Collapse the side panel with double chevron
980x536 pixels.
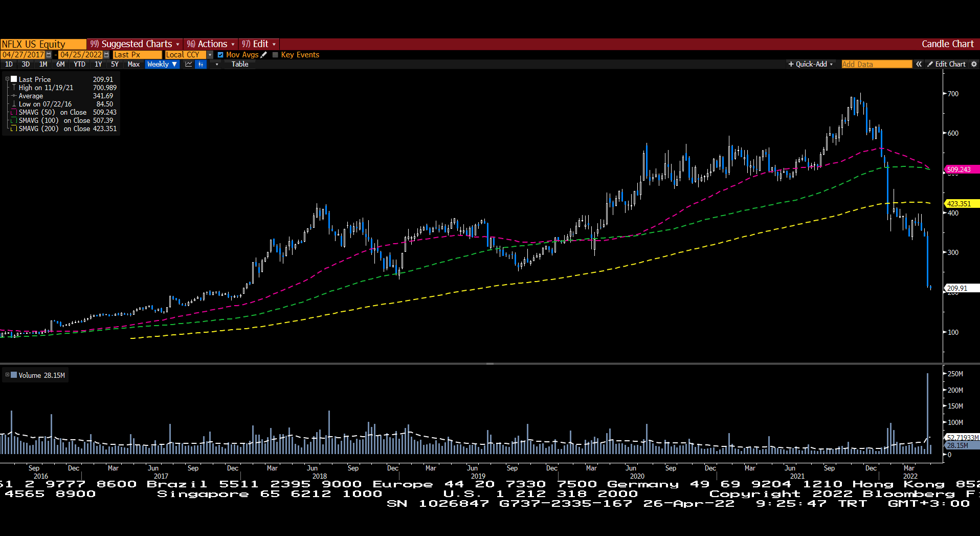[919, 64]
